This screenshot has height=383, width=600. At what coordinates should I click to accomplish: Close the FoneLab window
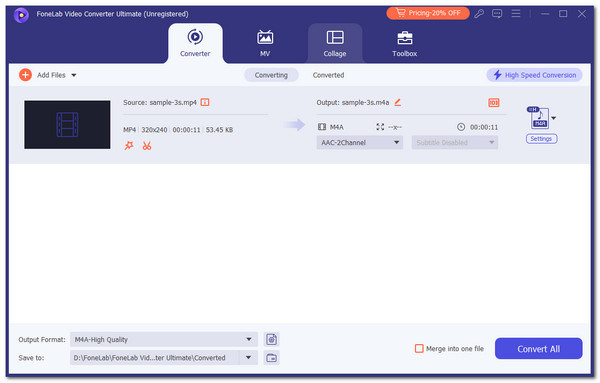(582, 14)
